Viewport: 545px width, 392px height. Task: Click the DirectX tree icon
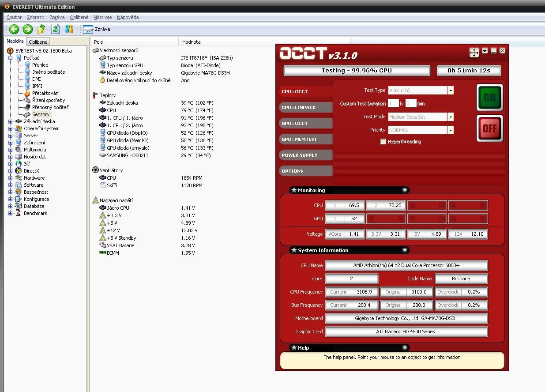(19, 171)
